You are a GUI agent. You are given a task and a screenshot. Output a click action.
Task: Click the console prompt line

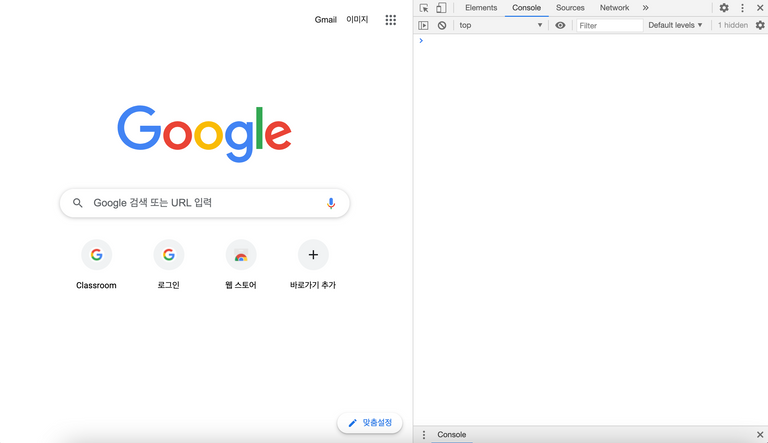591,41
